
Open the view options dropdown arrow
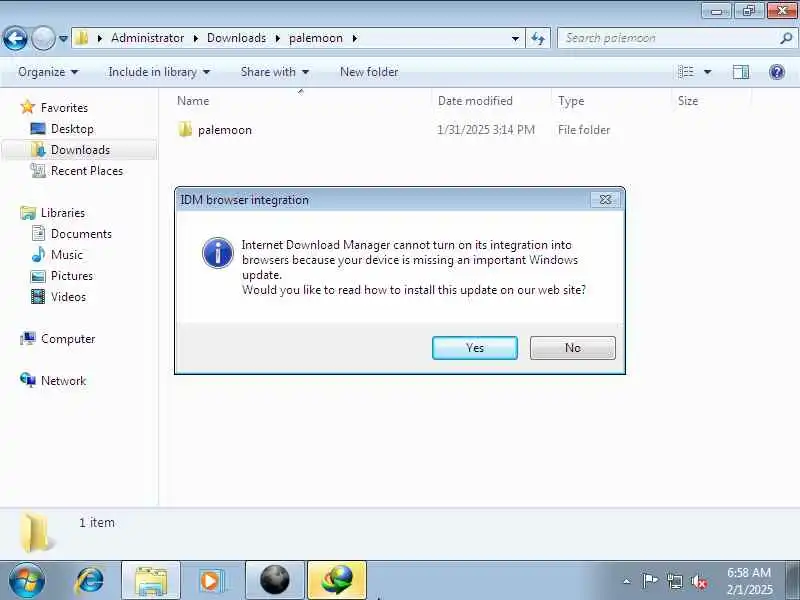coord(708,72)
